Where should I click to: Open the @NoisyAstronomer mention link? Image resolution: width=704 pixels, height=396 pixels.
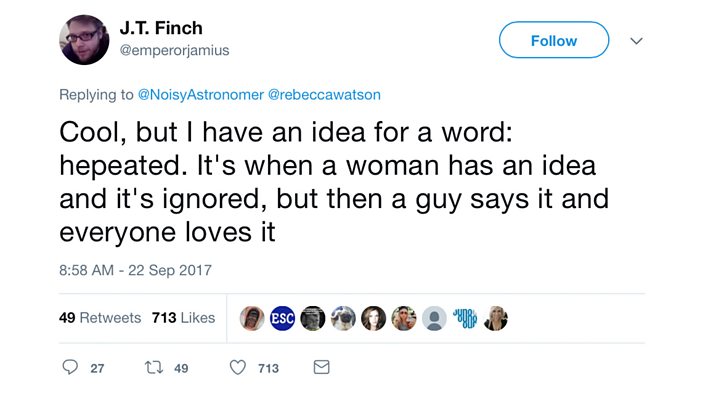pyautogui.click(x=201, y=95)
